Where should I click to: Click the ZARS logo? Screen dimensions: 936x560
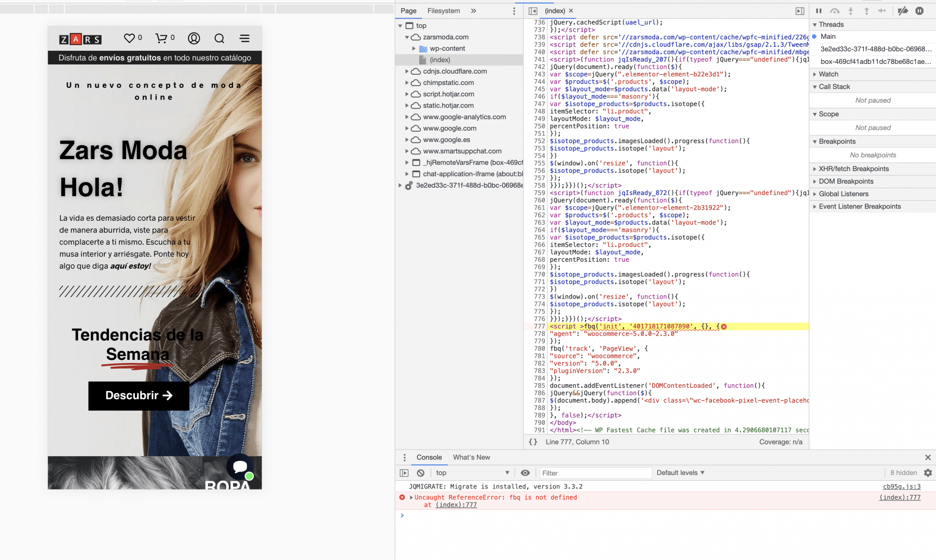80,39
